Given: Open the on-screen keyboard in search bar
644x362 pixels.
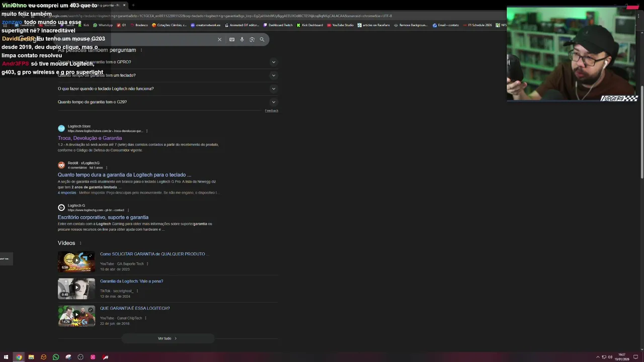Looking at the screenshot, I should [232, 39].
